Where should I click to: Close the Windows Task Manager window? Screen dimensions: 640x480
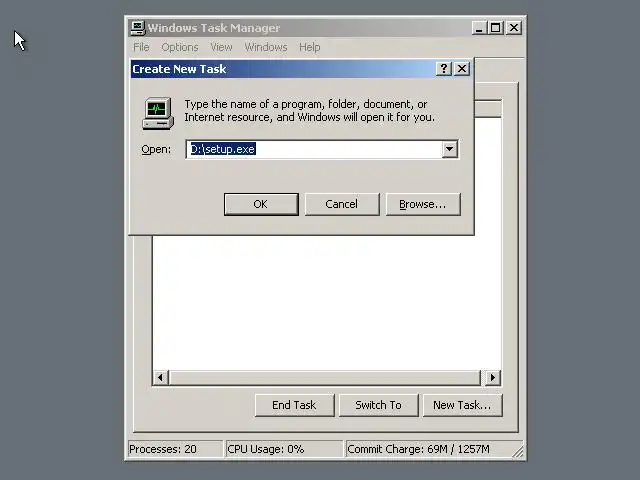pos(514,28)
